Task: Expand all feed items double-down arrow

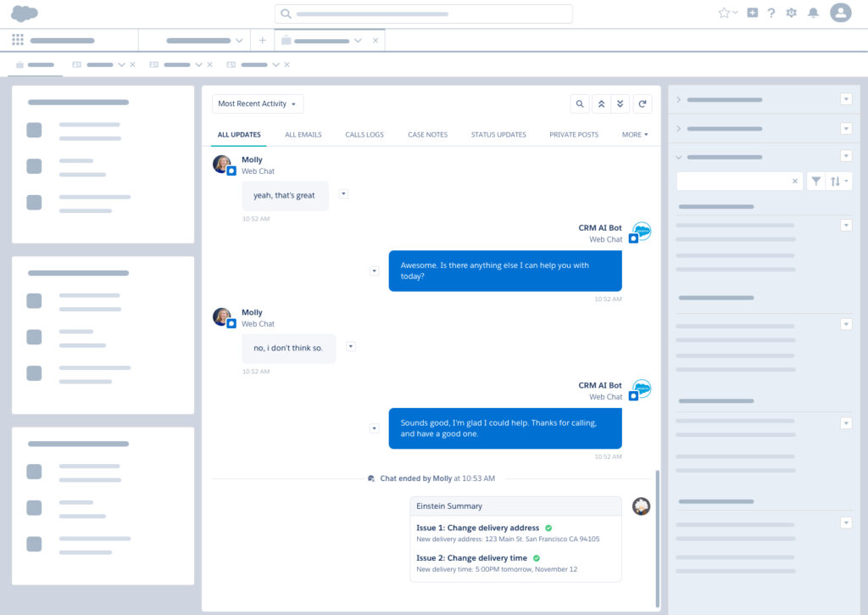Action: click(620, 103)
